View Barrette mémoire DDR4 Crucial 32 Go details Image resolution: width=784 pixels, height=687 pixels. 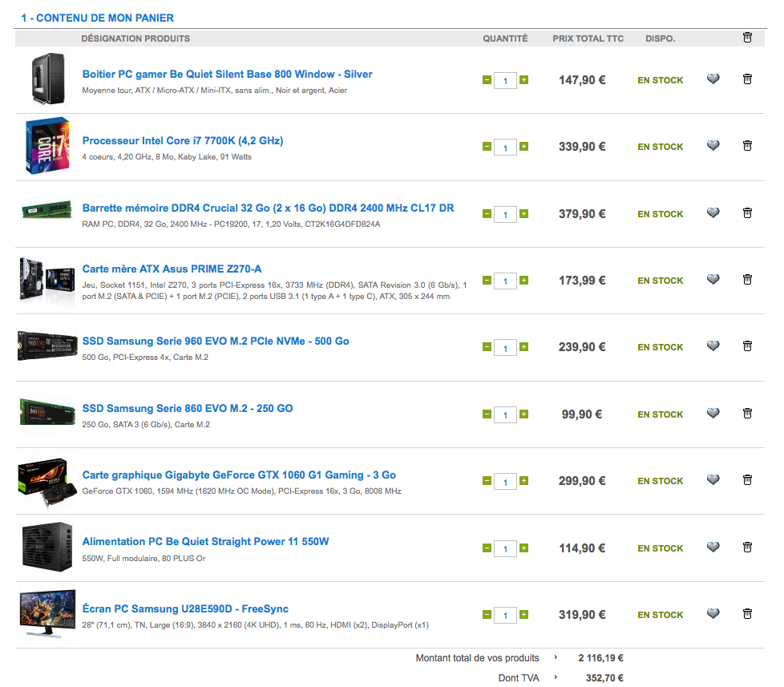[x=268, y=208]
